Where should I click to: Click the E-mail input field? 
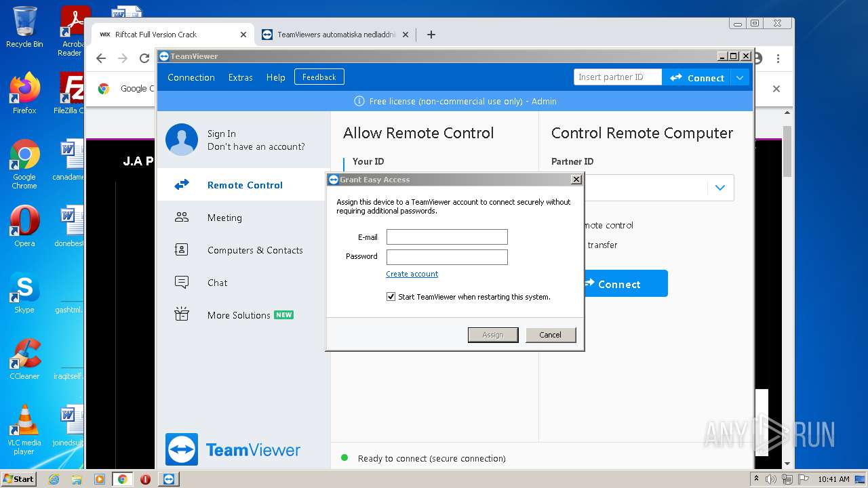[447, 237]
